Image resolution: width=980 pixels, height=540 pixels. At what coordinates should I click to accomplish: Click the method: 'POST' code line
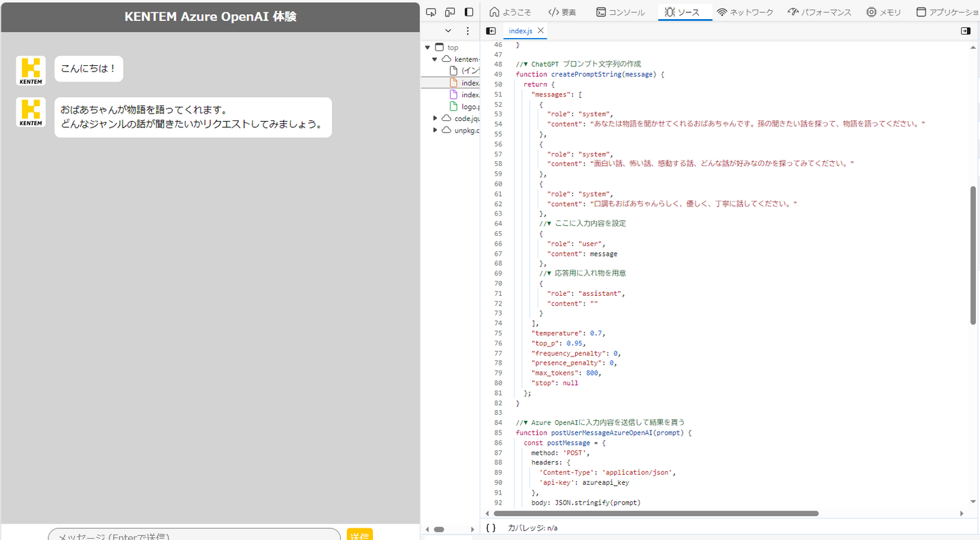(x=561, y=452)
